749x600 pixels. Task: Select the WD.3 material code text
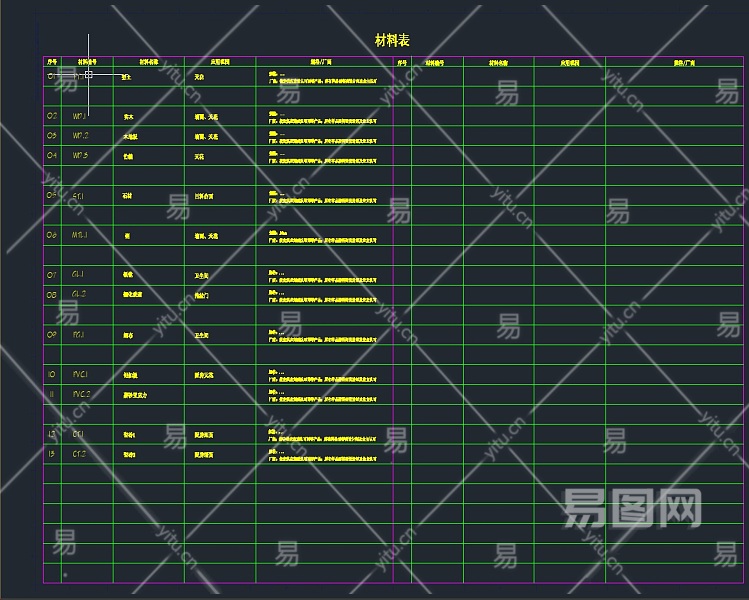click(80, 155)
